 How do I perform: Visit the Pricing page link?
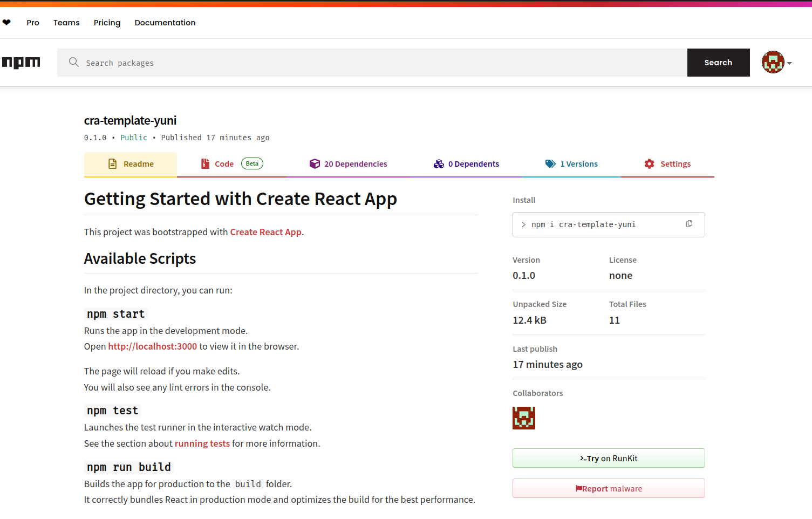(x=107, y=23)
